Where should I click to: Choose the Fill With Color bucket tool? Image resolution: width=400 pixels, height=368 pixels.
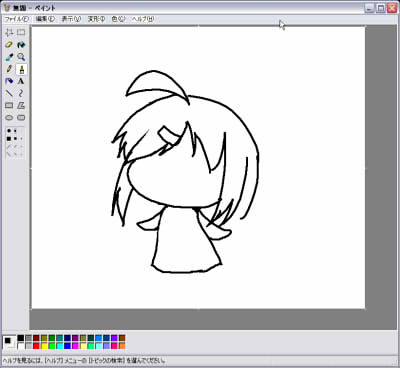21,45
